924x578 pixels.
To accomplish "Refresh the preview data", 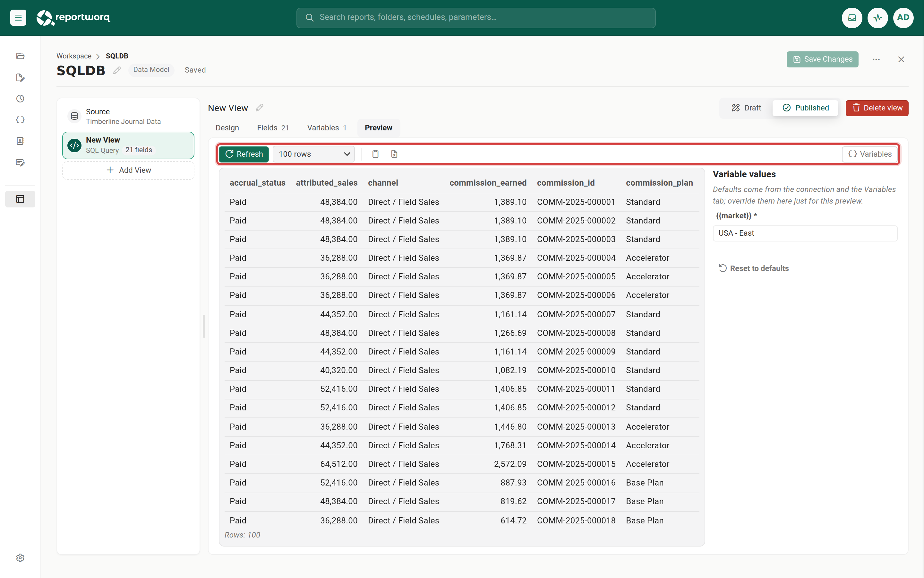I will 244,154.
